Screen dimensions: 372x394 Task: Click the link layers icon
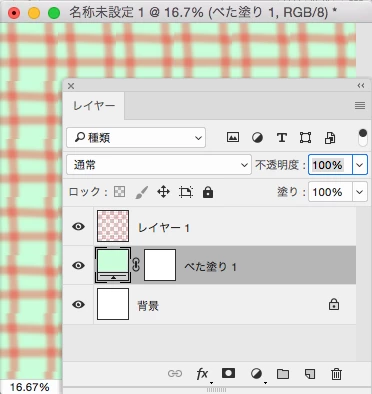175,374
